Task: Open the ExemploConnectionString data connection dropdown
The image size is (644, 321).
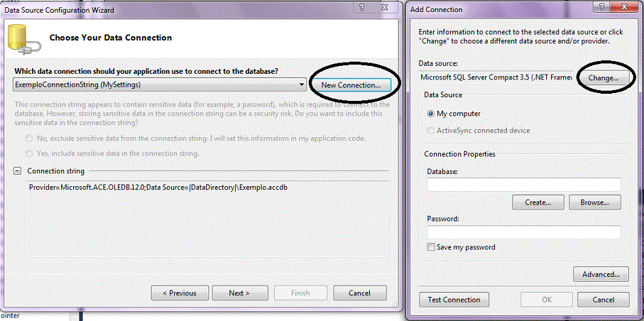Action: tap(302, 85)
